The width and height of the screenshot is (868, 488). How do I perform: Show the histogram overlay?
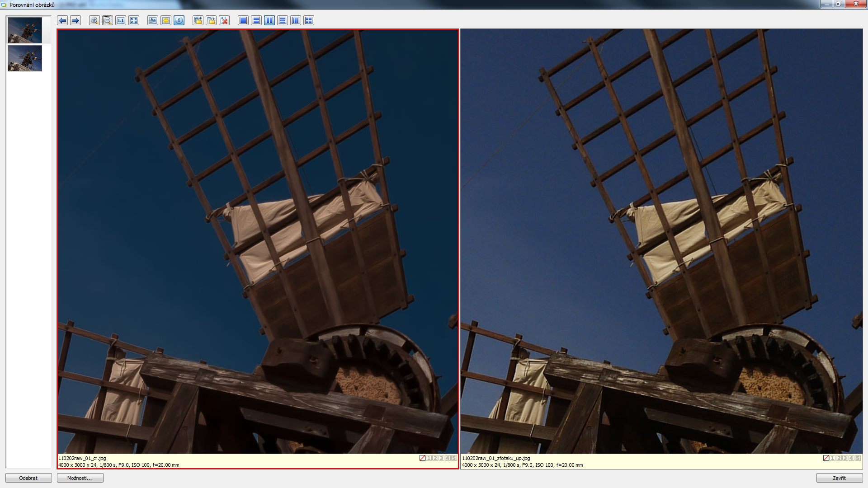[x=153, y=20]
